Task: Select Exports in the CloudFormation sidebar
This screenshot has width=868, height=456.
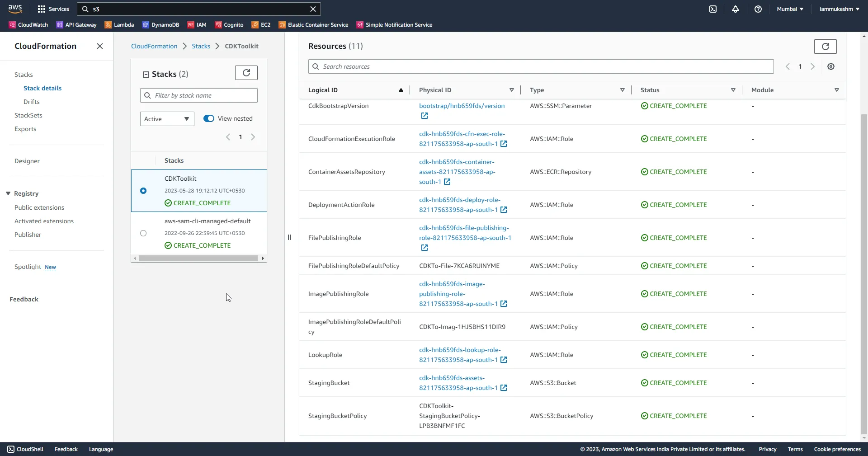Action: click(x=25, y=129)
